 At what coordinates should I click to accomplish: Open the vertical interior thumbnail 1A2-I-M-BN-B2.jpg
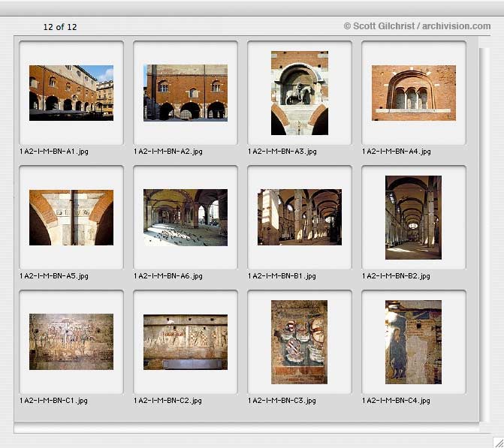point(413,218)
